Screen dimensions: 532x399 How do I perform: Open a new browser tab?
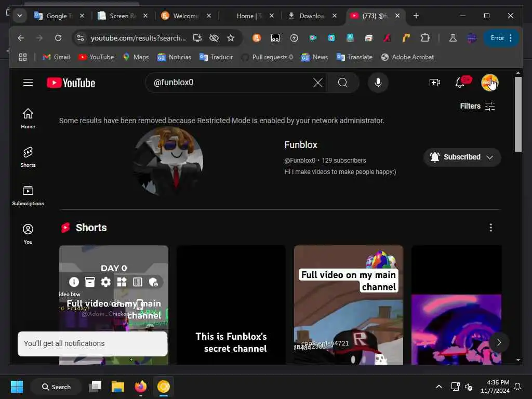[416, 16]
